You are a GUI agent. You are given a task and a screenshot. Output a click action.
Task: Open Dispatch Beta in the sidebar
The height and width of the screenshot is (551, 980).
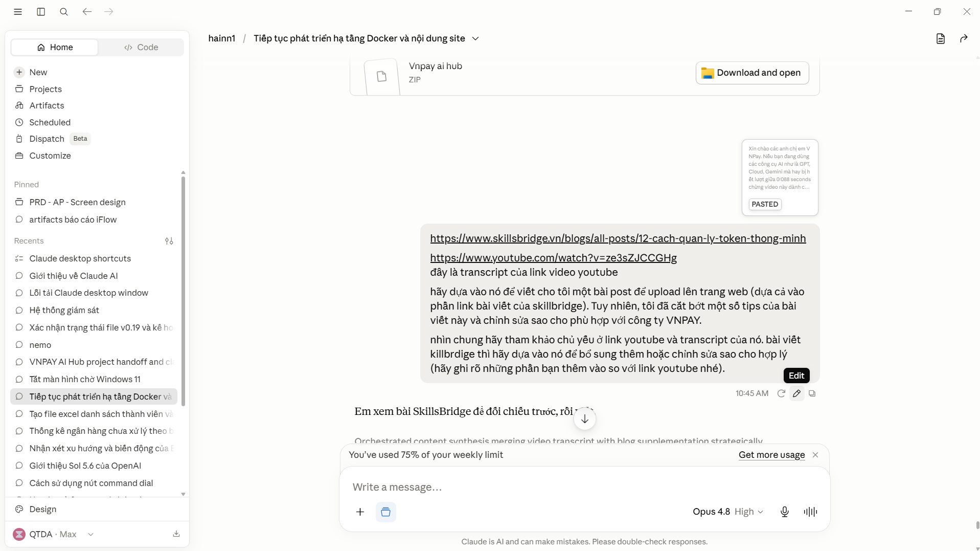tap(53, 139)
